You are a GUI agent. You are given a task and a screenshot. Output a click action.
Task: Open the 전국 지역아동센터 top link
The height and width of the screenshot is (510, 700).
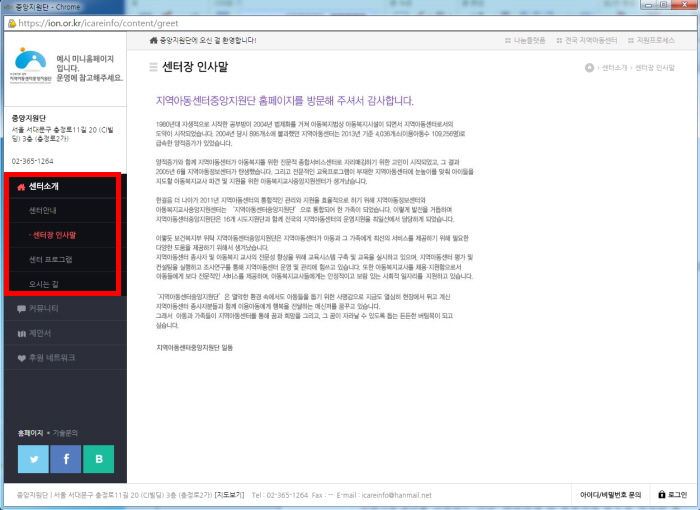click(x=592, y=41)
